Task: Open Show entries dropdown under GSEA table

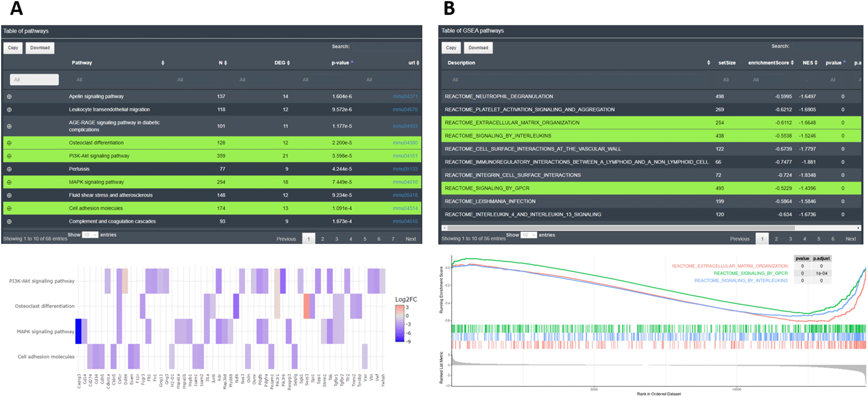Action: tap(529, 235)
